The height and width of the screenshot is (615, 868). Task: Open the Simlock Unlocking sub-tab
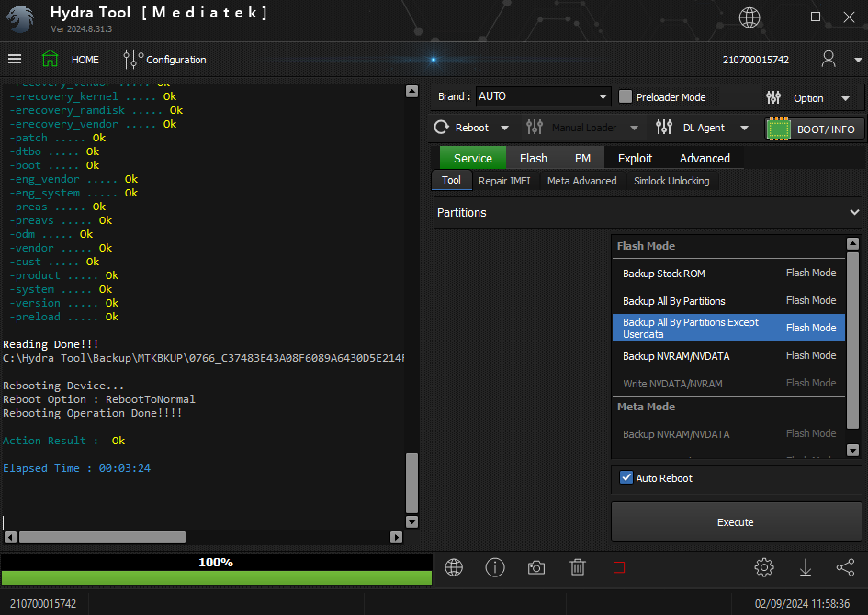[x=671, y=181]
